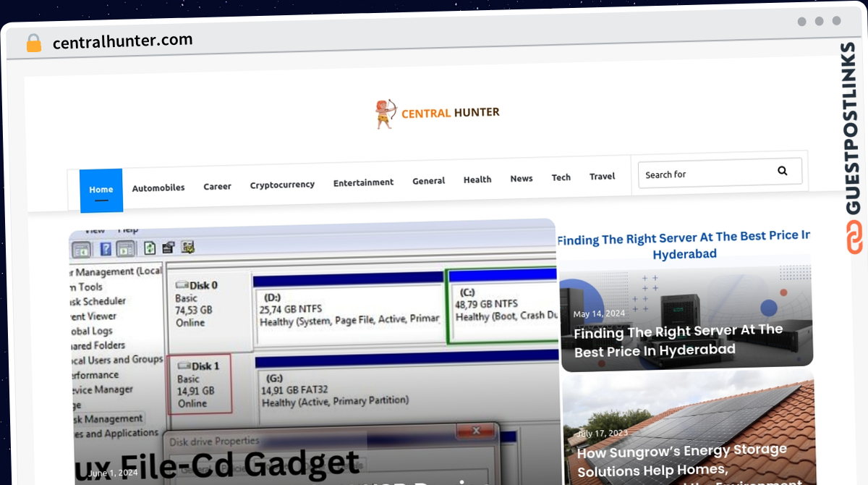
Task: Open the Hyderabad server article card
Action: [686, 300]
